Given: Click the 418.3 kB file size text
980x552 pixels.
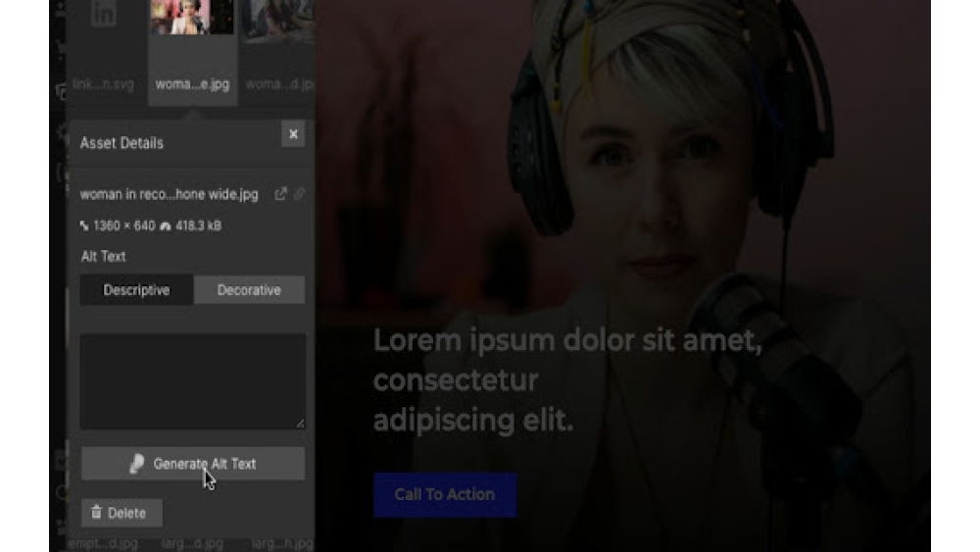Looking at the screenshot, I should coord(198,226).
